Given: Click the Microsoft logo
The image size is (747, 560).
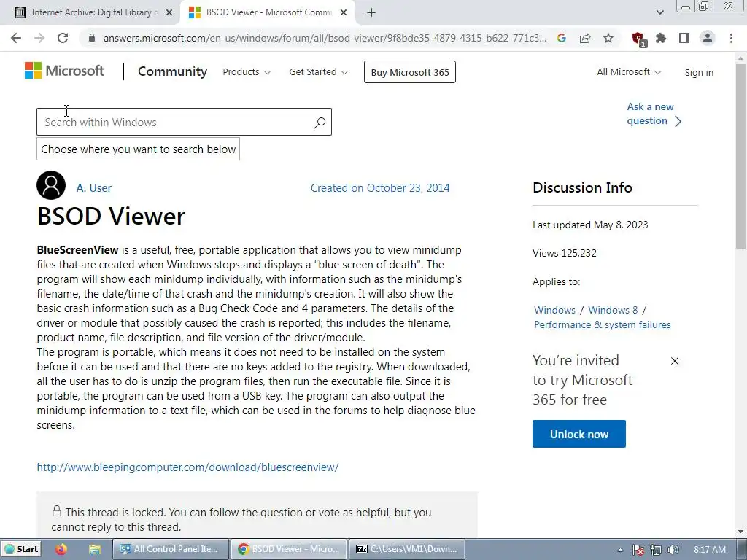Looking at the screenshot, I should pyautogui.click(x=64, y=71).
